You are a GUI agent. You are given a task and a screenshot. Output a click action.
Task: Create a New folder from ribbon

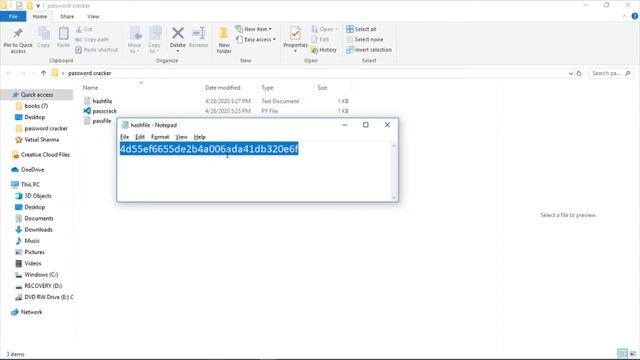click(224, 40)
